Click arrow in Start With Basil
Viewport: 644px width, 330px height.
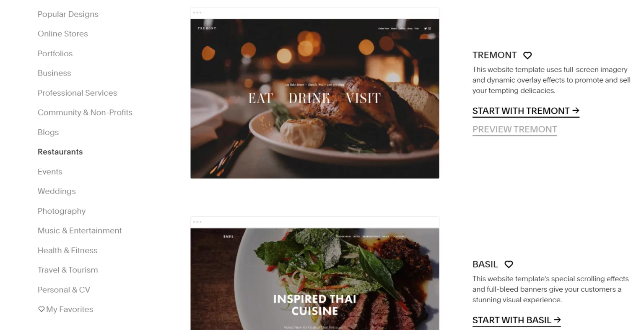point(557,320)
